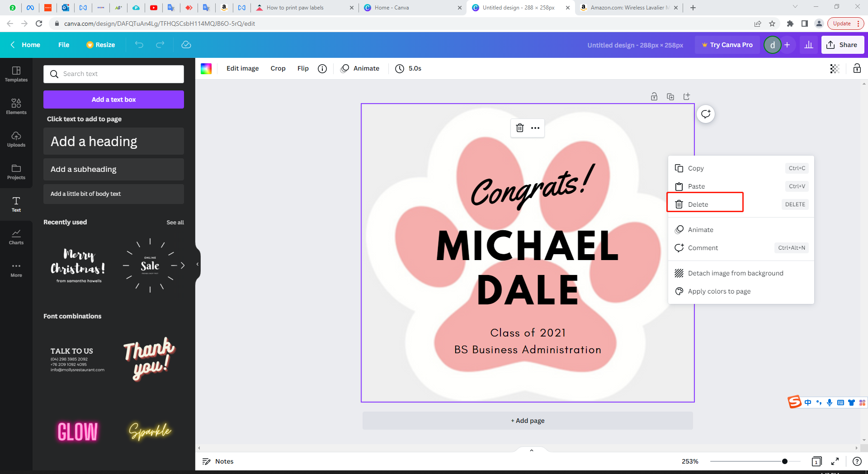
Task: Click the cloud save status icon
Action: [x=186, y=45]
